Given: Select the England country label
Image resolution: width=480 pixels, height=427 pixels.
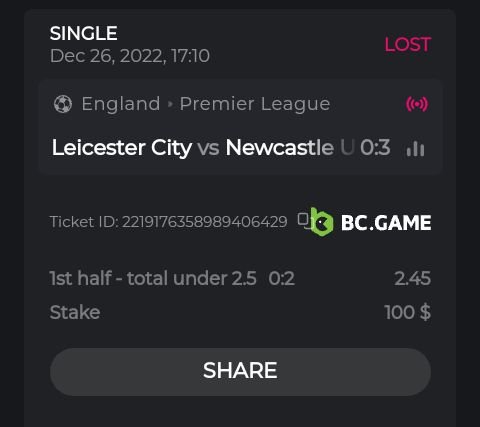Looking at the screenshot, I should [x=121, y=104].
